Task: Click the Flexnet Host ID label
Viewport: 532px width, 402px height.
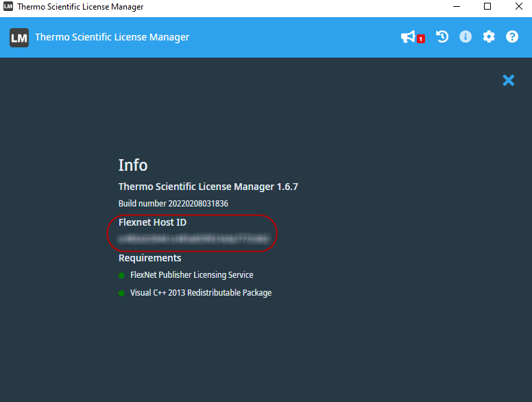Action: coord(152,222)
